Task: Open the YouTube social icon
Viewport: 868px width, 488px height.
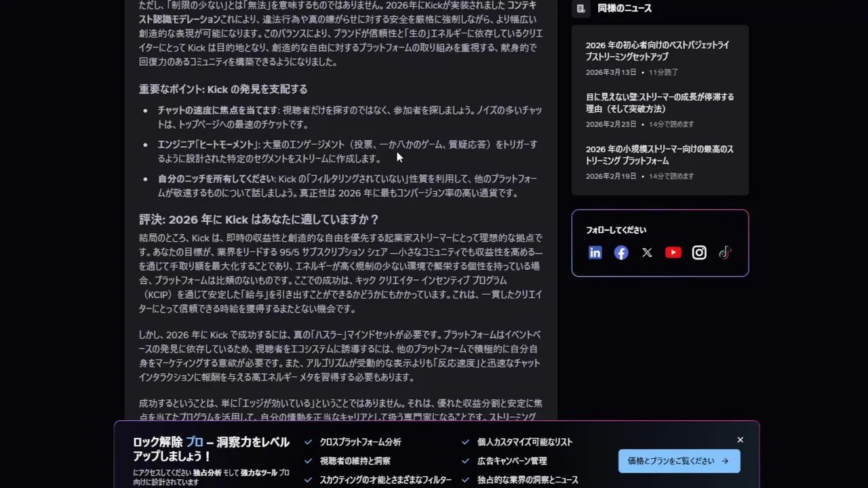Action: click(x=673, y=253)
